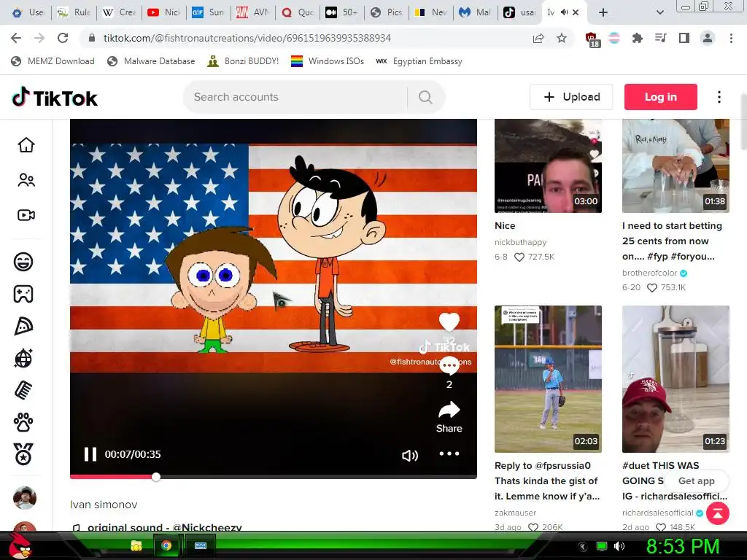Viewport: 747px width, 560px height.
Task: Mute the tab via the speaker icon
Action: 565,12
